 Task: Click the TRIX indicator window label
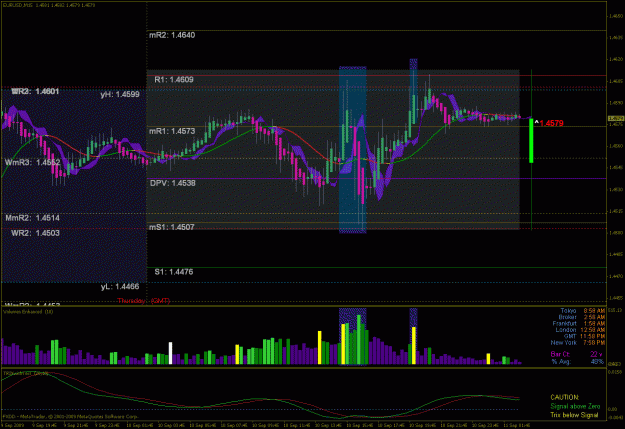coord(26,373)
